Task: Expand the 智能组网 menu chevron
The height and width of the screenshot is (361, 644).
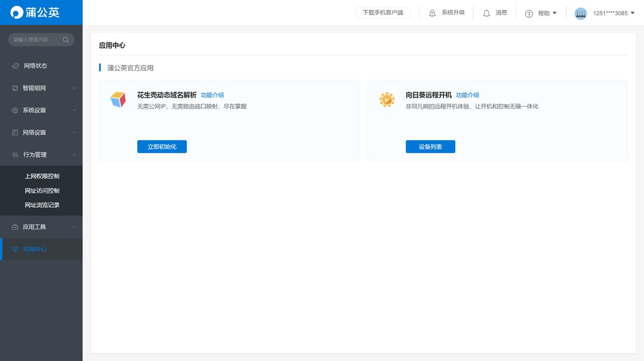Action: pyautogui.click(x=75, y=88)
